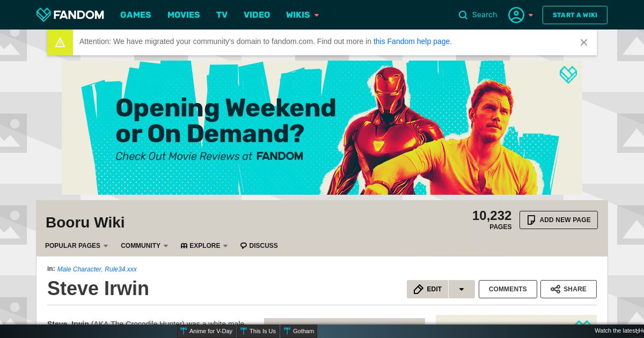Click the Fandom logo
Image resolution: width=644 pixels, height=338 pixels.
[x=70, y=14]
